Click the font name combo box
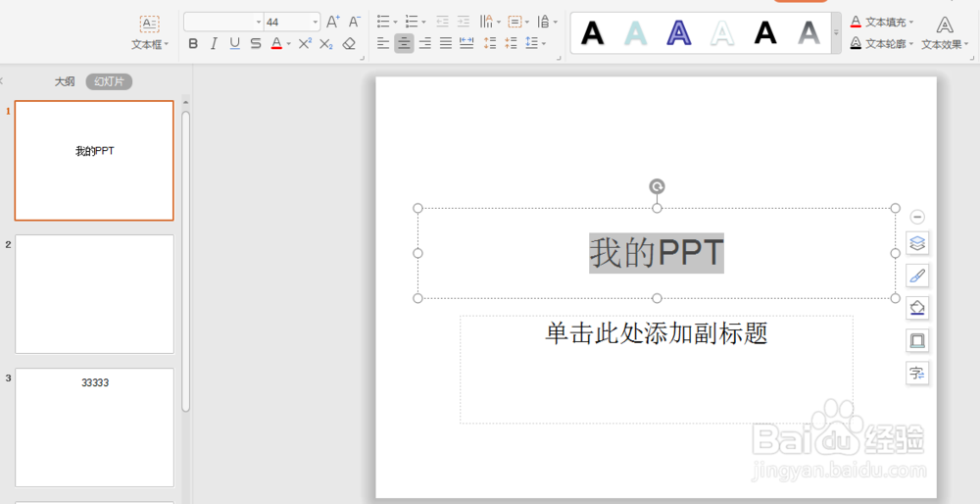 pos(223,22)
